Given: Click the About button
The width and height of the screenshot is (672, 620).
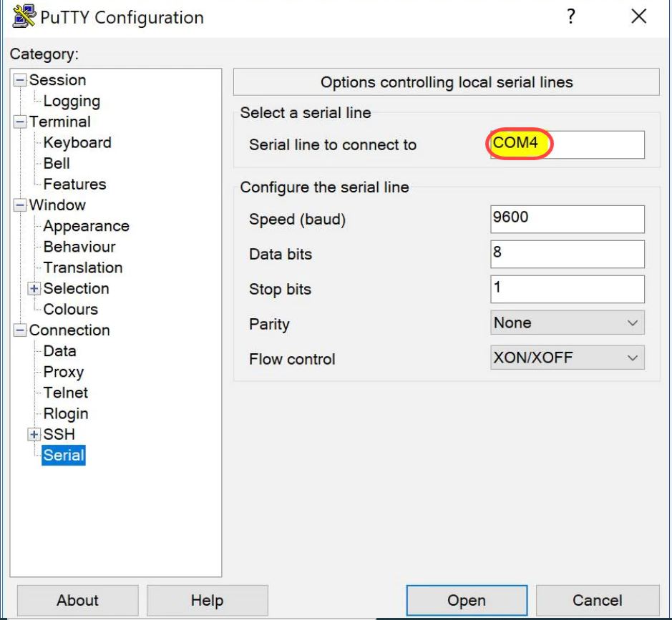Looking at the screenshot, I should click(x=77, y=600).
